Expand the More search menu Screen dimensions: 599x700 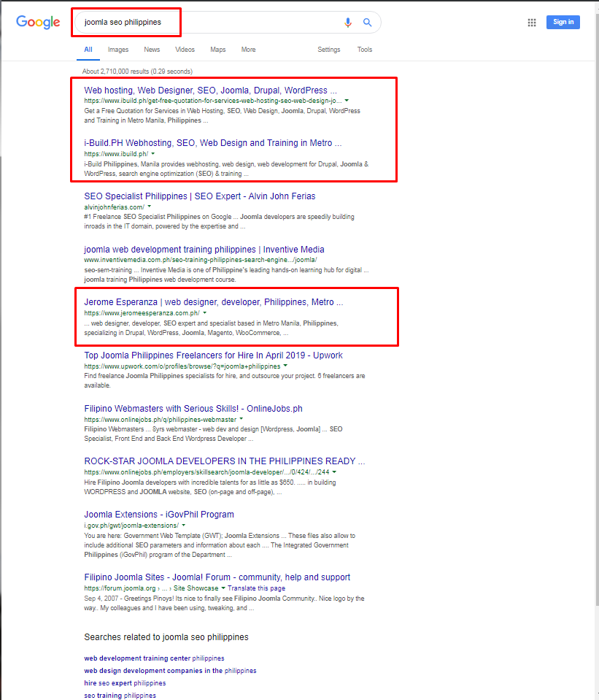tap(248, 50)
